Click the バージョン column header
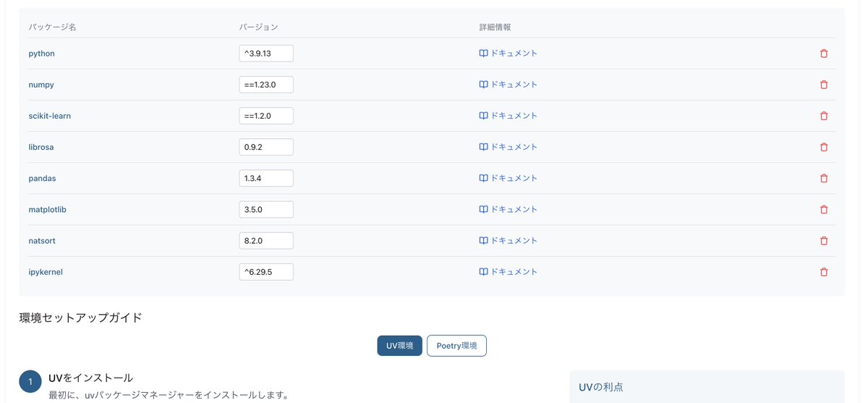This screenshot has width=868, height=403. click(x=259, y=27)
